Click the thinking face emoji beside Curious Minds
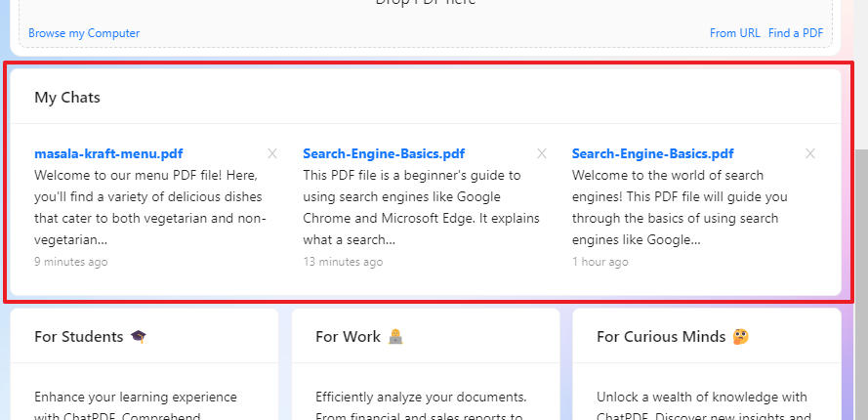 point(742,336)
